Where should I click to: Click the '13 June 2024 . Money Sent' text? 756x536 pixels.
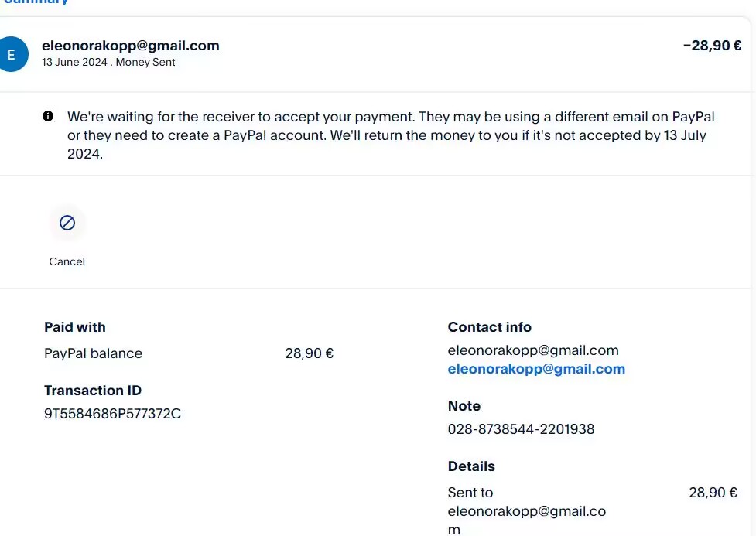(x=108, y=63)
